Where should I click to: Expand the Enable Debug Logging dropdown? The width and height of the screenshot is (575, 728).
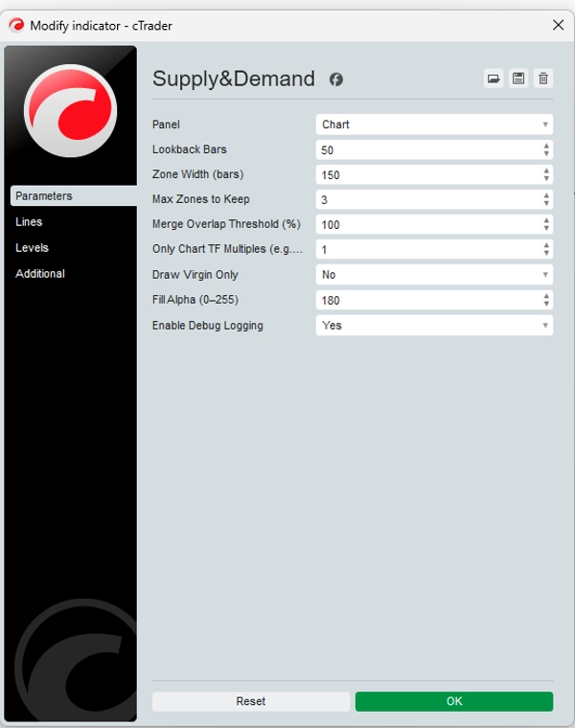coord(434,326)
